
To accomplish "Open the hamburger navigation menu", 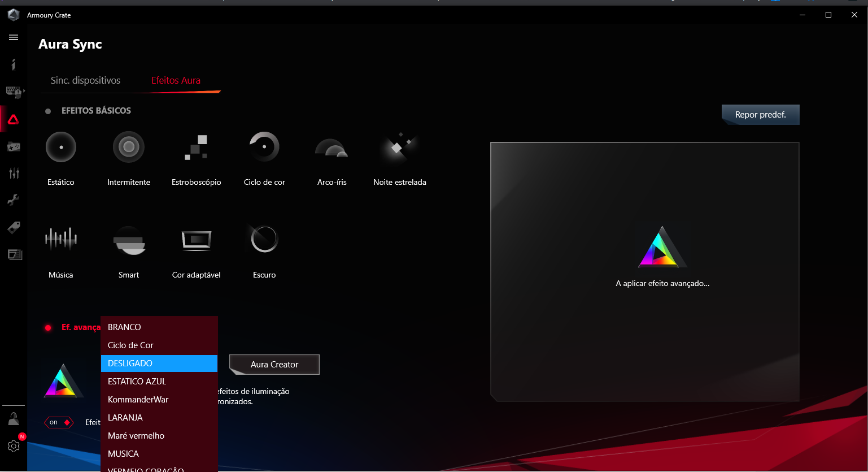I will (14, 37).
